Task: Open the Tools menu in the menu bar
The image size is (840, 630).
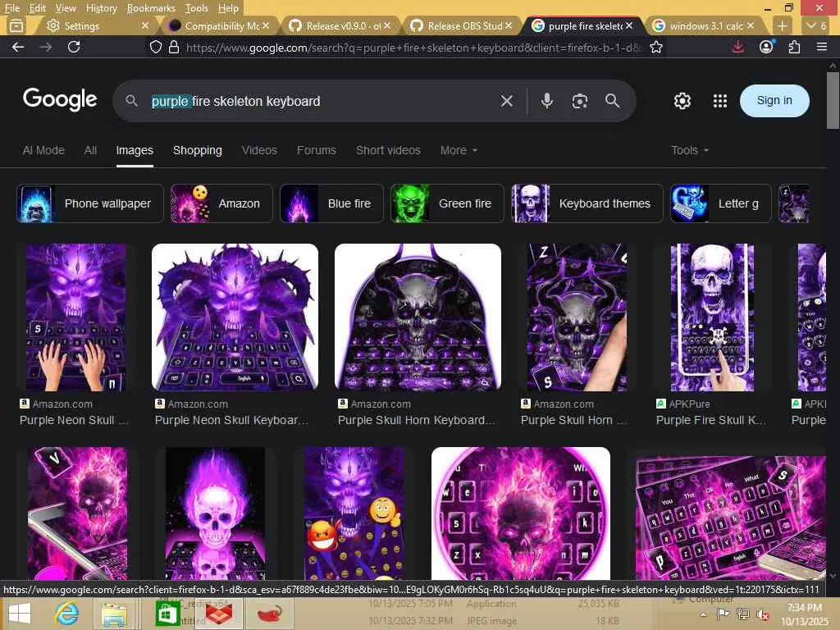Action: coord(196,8)
